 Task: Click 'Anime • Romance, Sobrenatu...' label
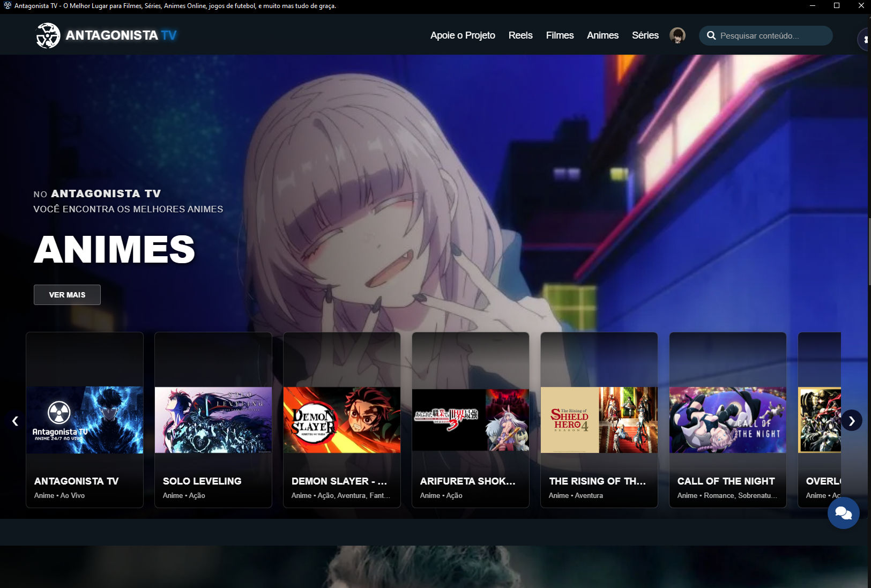click(727, 495)
